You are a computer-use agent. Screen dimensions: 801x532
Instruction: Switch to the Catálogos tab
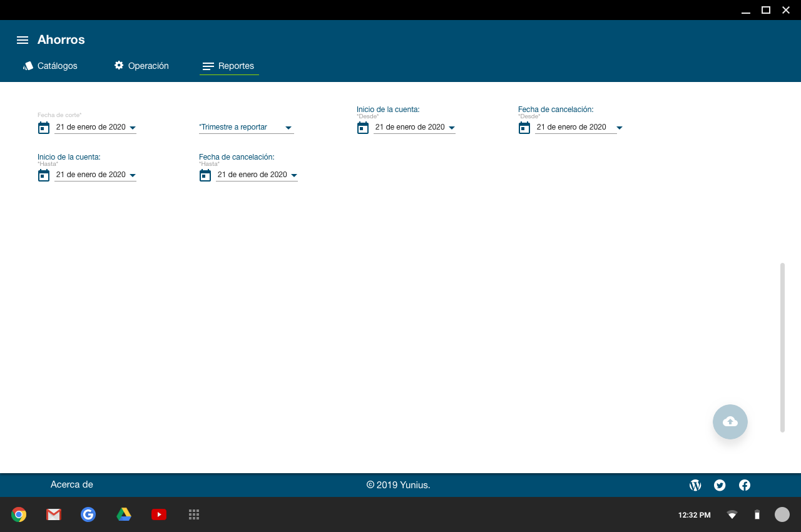click(50, 66)
